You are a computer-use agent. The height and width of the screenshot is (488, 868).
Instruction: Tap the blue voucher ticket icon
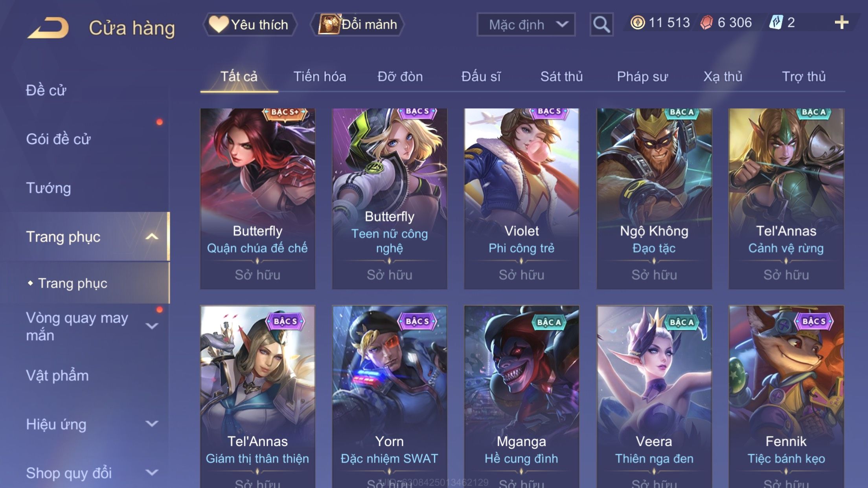[x=776, y=23]
